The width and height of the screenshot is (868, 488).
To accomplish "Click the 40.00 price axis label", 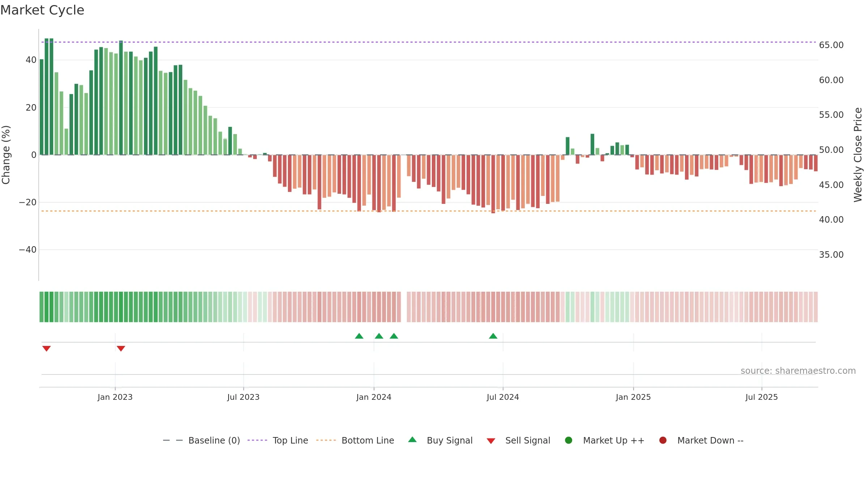I will pos(831,220).
